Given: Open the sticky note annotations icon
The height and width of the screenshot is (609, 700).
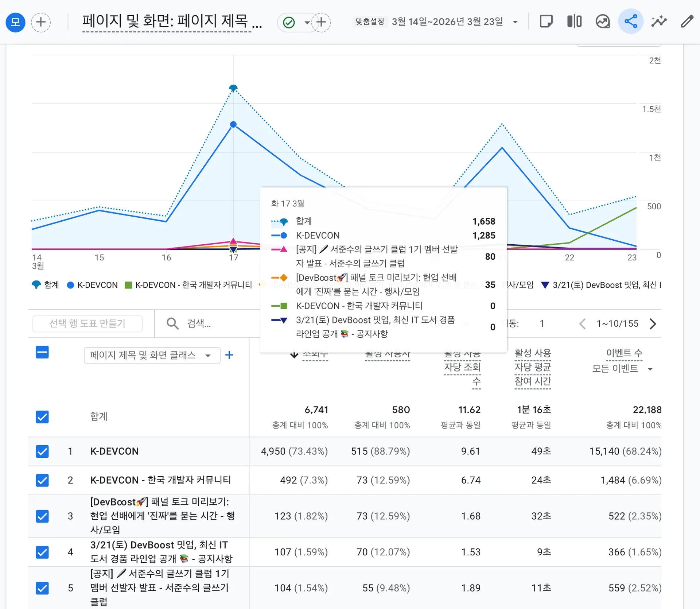Looking at the screenshot, I should coord(546,22).
